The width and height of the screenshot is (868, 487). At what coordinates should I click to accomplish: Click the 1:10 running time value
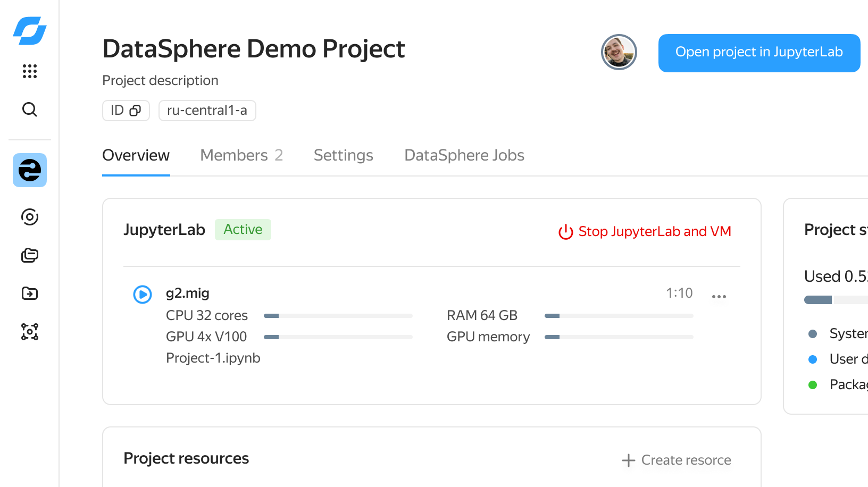(679, 293)
